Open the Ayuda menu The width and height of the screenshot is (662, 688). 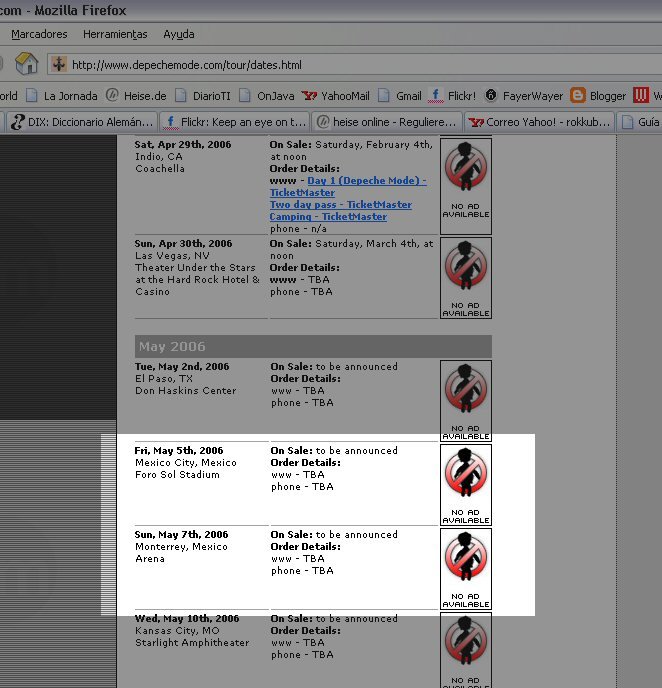click(x=179, y=34)
